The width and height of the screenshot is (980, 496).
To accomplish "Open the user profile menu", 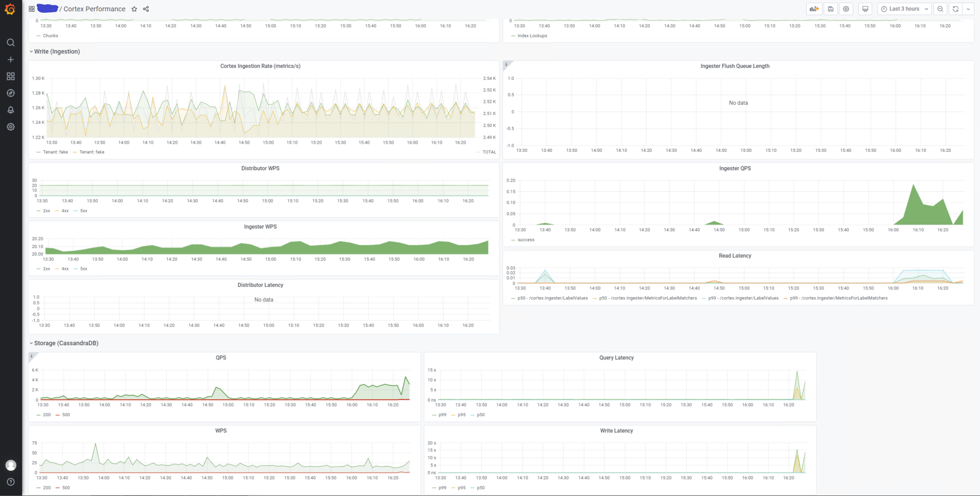I will (x=10, y=465).
